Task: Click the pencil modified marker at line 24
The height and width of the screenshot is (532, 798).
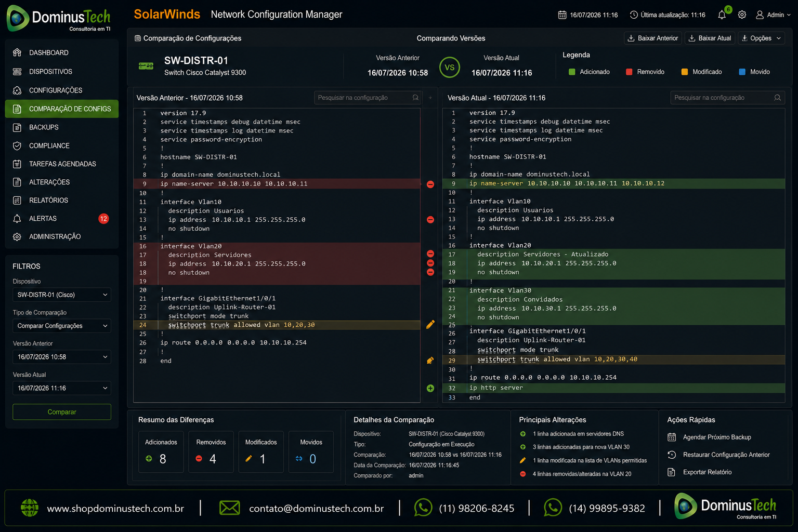Action: coord(430,325)
